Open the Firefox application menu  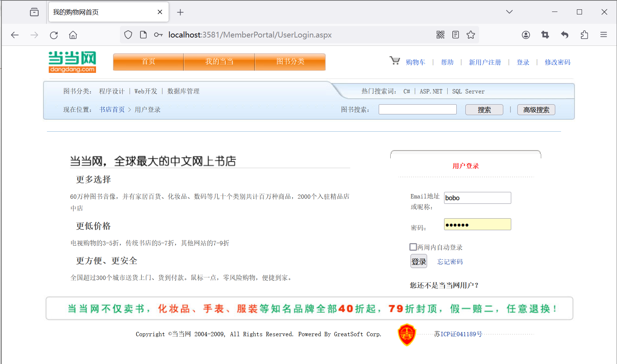click(x=603, y=35)
